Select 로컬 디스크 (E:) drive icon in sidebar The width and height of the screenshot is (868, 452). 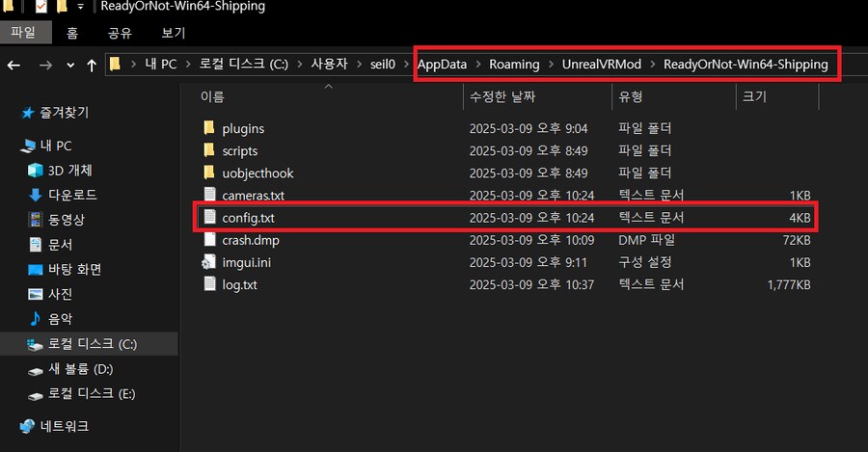click(x=36, y=396)
